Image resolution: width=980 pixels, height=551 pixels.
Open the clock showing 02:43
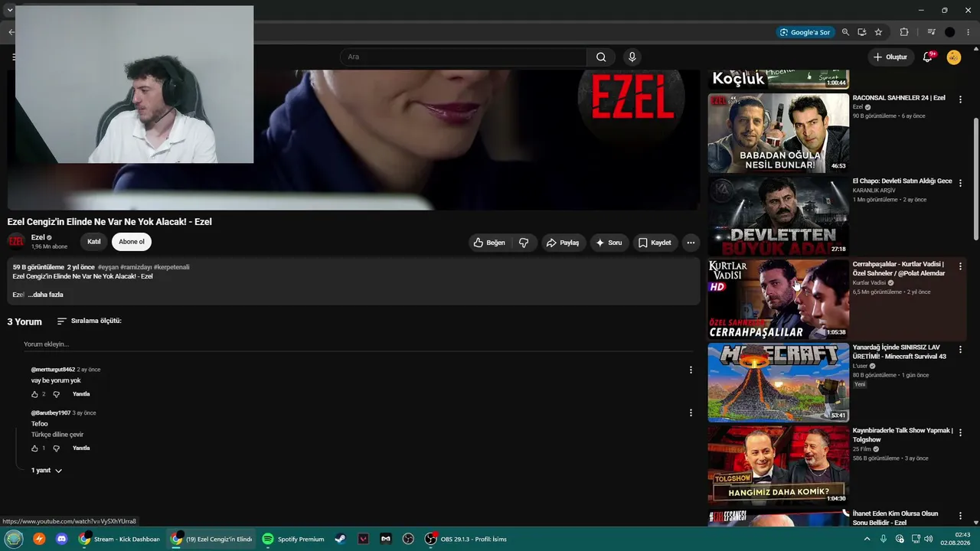(x=956, y=539)
